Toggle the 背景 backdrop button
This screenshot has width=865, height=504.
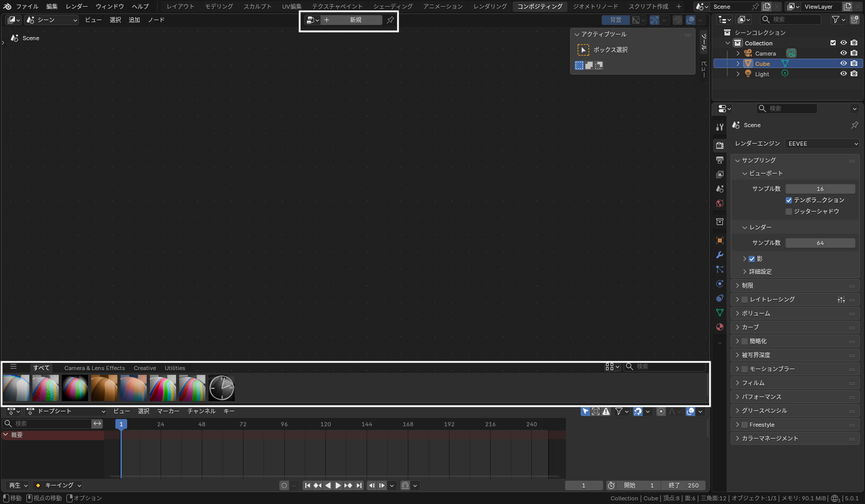(616, 20)
